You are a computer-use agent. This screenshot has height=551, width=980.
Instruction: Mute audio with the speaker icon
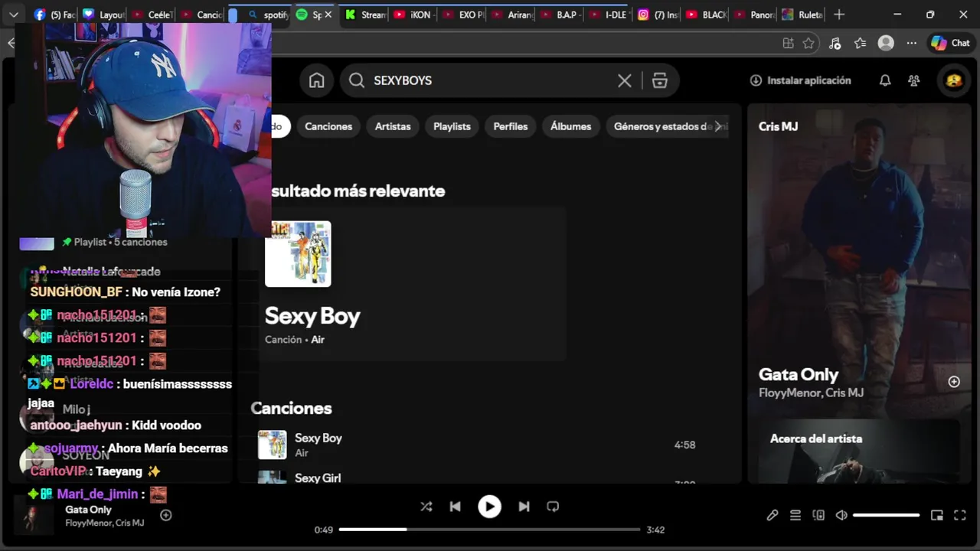(841, 516)
